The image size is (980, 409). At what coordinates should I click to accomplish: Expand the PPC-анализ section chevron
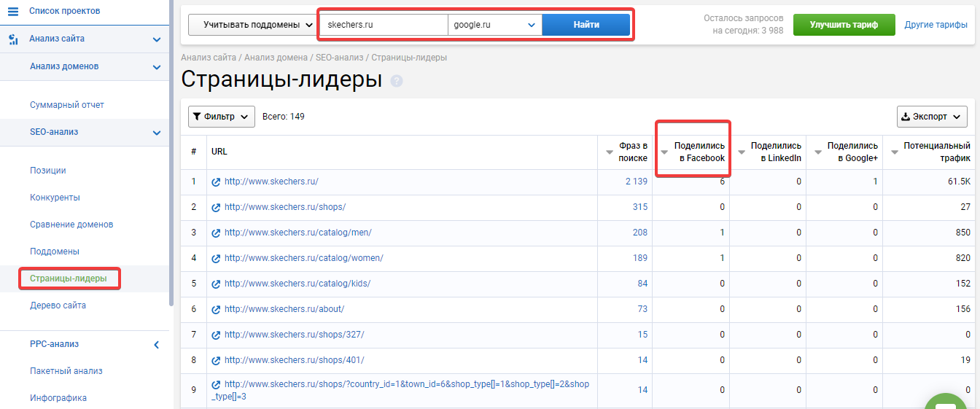(x=157, y=345)
